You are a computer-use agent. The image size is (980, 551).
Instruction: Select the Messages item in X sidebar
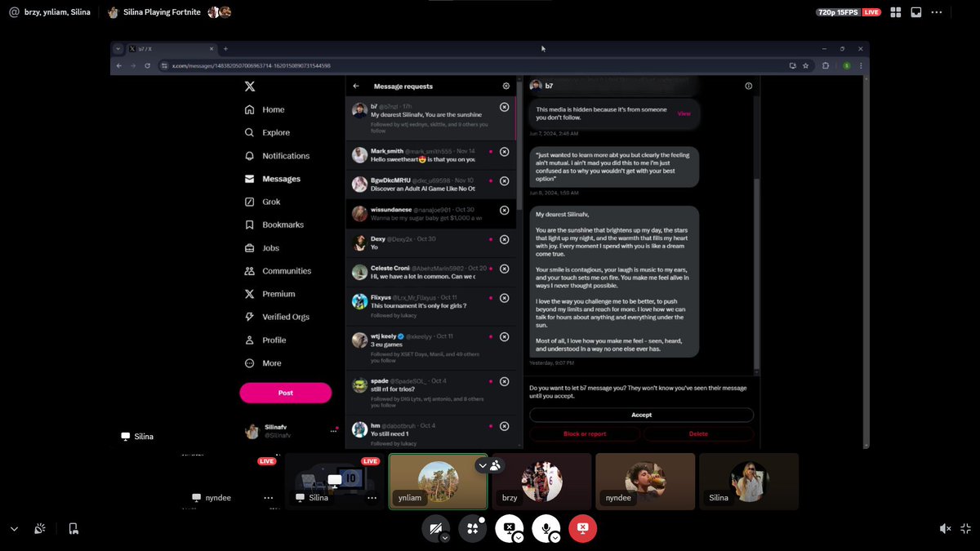[273, 179]
